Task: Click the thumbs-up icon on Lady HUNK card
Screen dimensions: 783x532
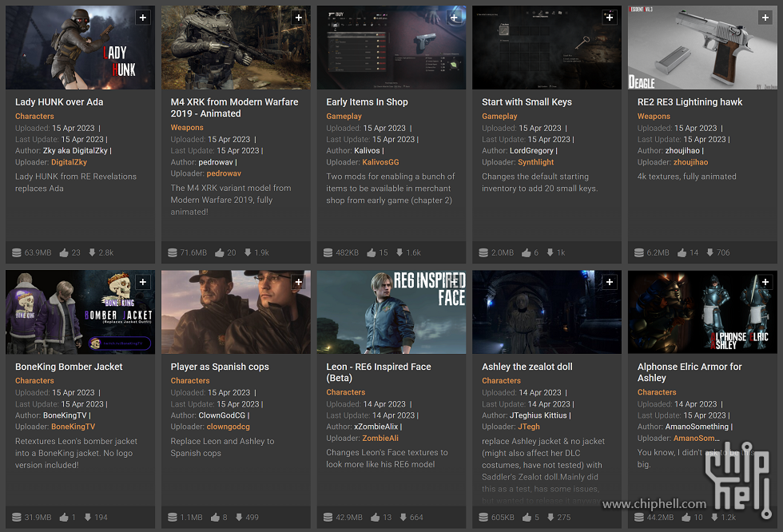Action: [x=64, y=253]
